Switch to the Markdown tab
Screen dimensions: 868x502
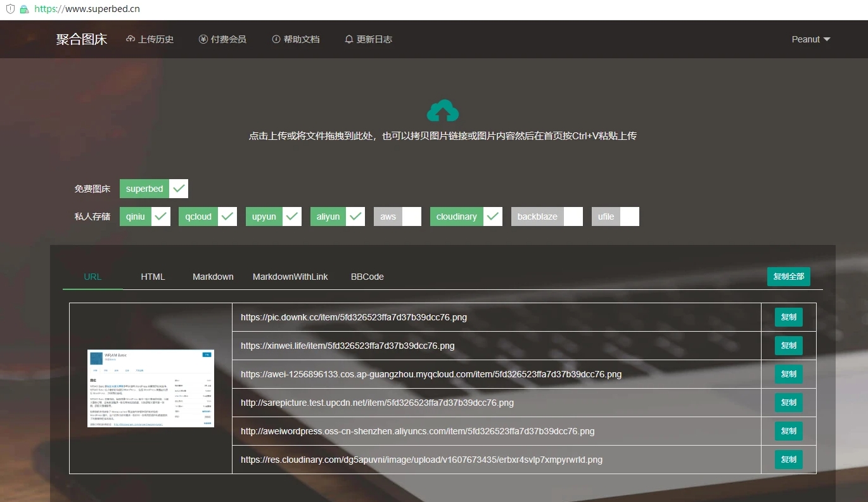(x=213, y=277)
